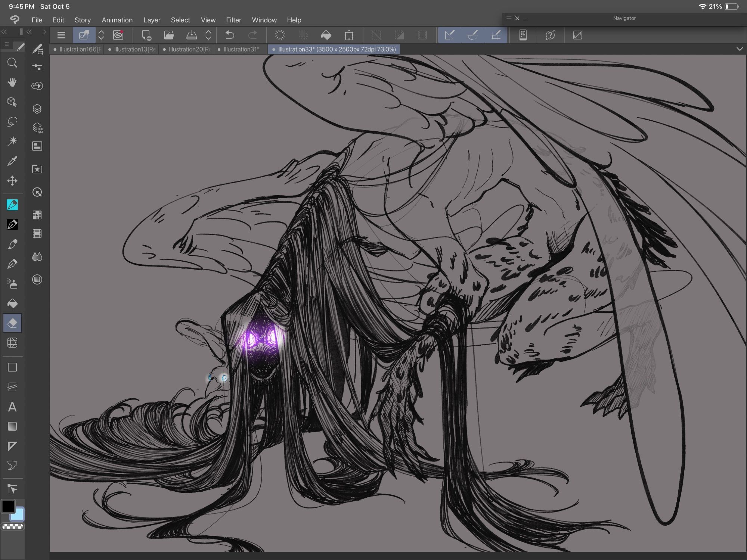Open the Tool Property sliders icon
The height and width of the screenshot is (560, 747).
(37, 67)
